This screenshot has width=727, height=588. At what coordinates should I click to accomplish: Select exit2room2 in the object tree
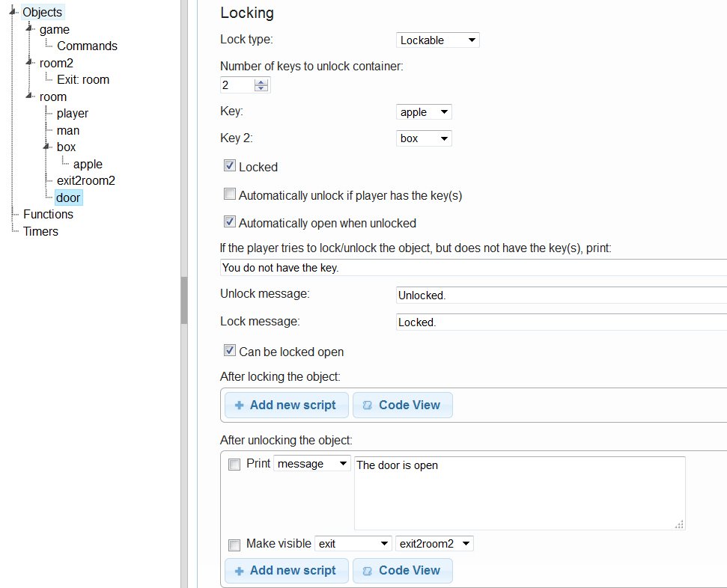click(85, 180)
